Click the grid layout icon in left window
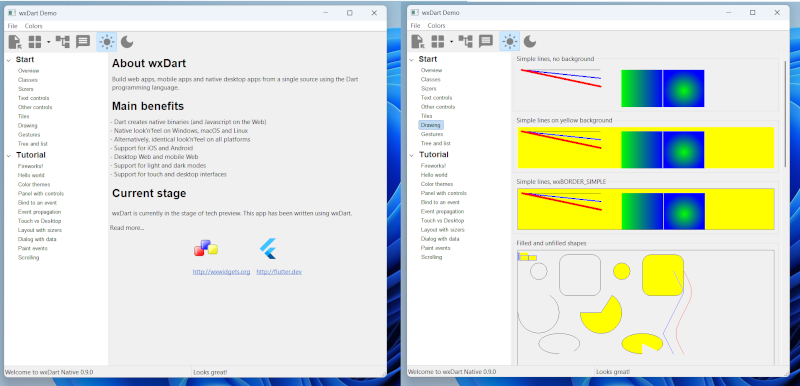Image resolution: width=800 pixels, height=386 pixels. click(35, 42)
